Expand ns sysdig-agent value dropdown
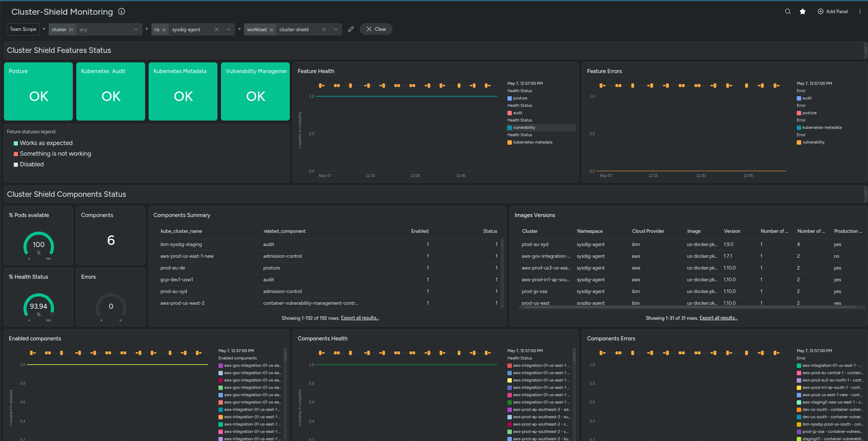Screen dimensions: 868x441 tap(228, 29)
